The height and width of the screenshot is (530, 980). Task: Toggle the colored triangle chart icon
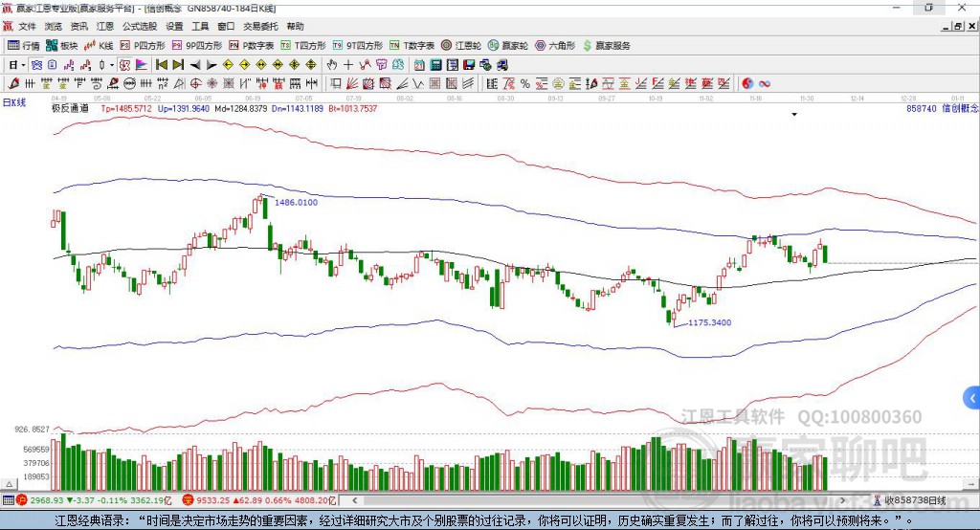tap(142, 65)
